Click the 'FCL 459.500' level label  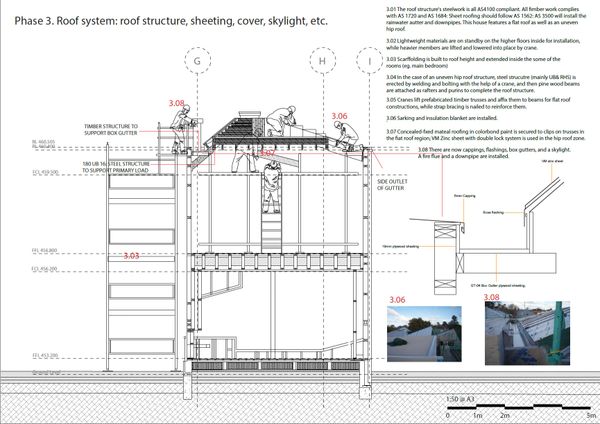tap(45, 173)
